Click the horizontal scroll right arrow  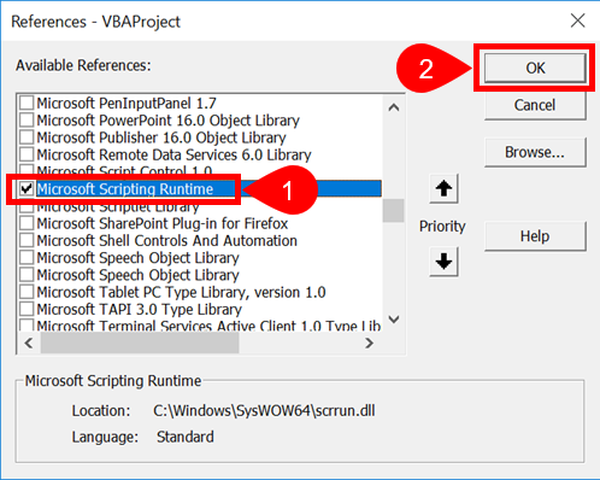(369, 343)
